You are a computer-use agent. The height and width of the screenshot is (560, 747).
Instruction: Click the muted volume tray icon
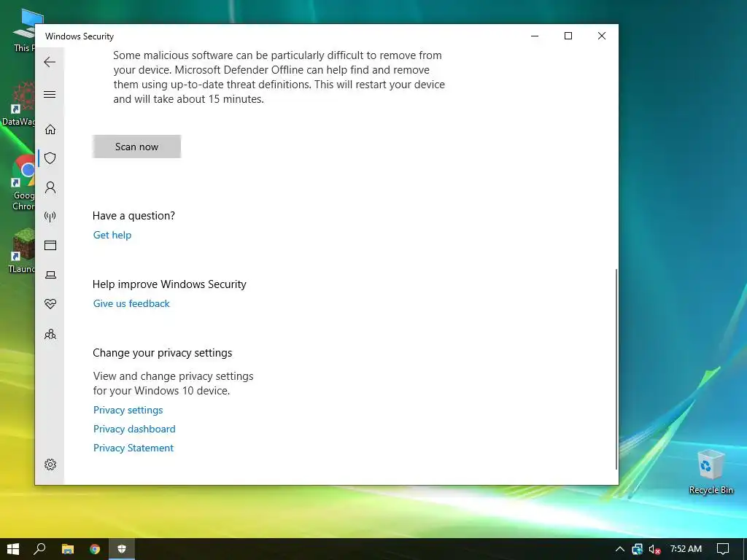coord(654,549)
